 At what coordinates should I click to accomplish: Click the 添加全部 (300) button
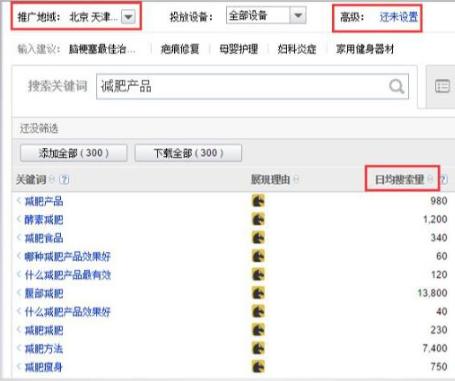tap(74, 153)
